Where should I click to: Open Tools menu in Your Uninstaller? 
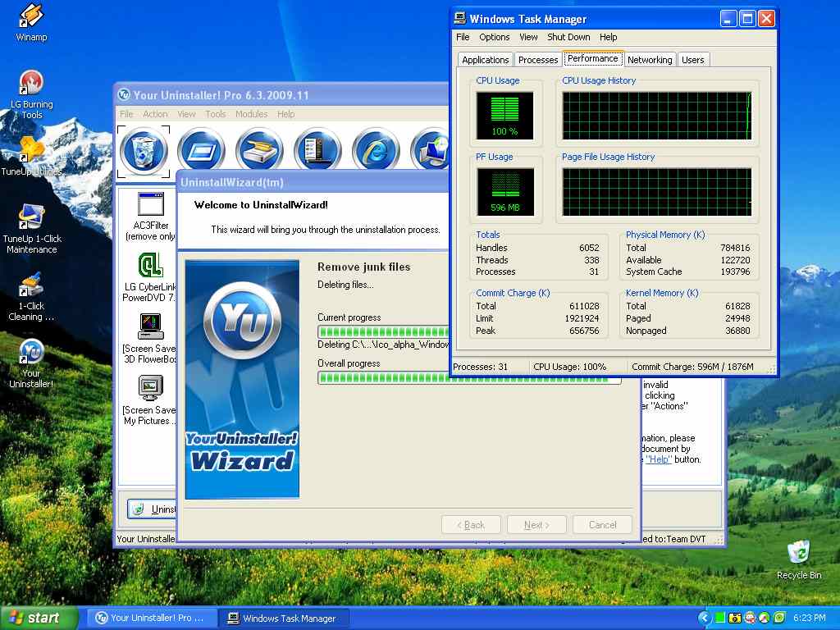[216, 114]
